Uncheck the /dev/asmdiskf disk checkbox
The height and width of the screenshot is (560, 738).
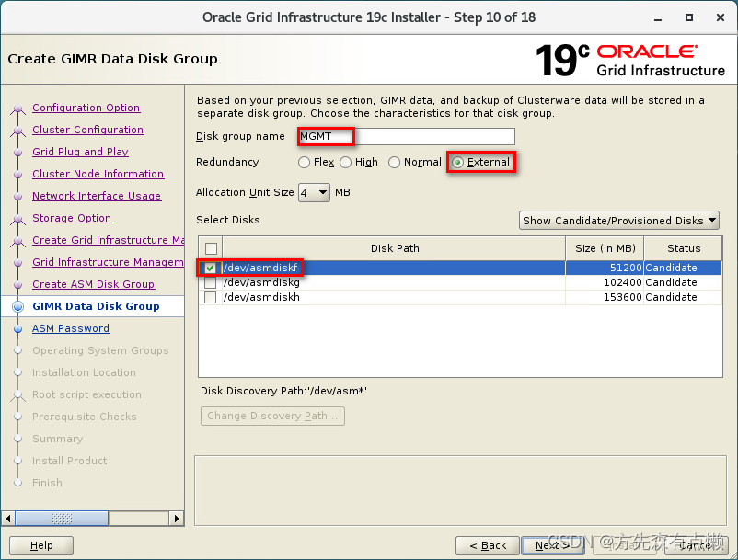tap(211, 268)
